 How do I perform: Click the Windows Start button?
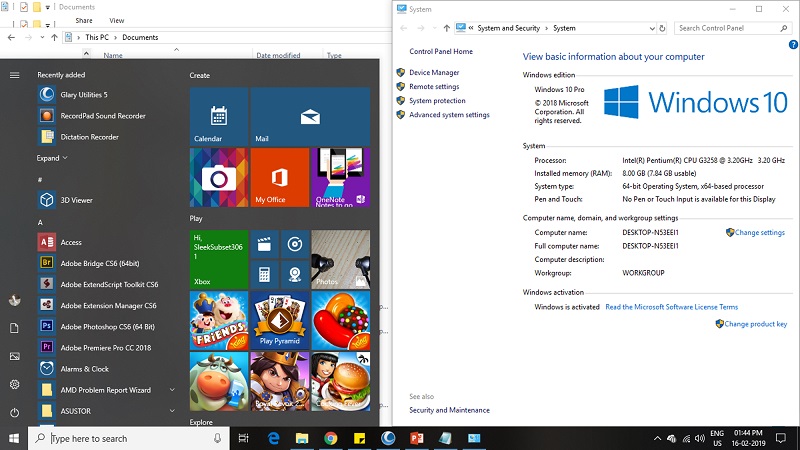(x=14, y=438)
